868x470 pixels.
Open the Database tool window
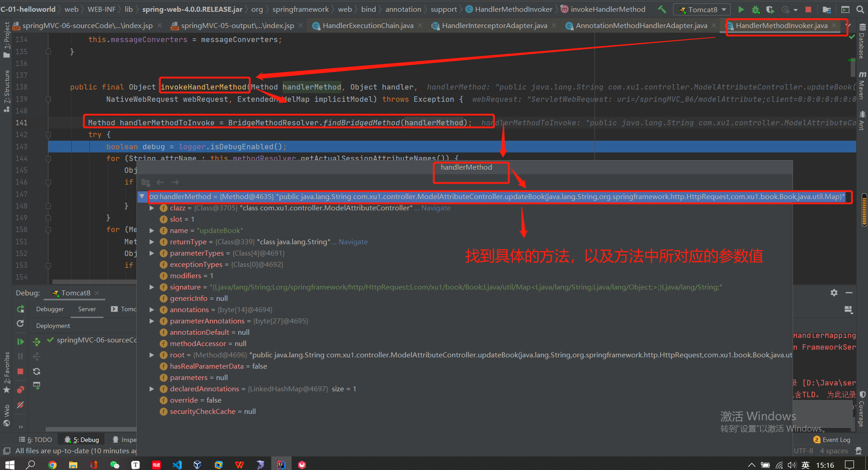(x=862, y=42)
